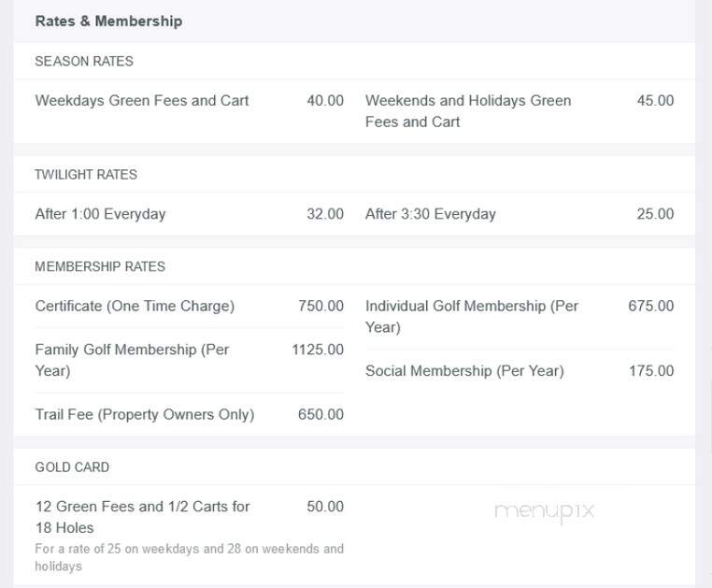The width and height of the screenshot is (712, 588).
Task: Click Weekdays Green Fees and Cart item
Action: 142,100
